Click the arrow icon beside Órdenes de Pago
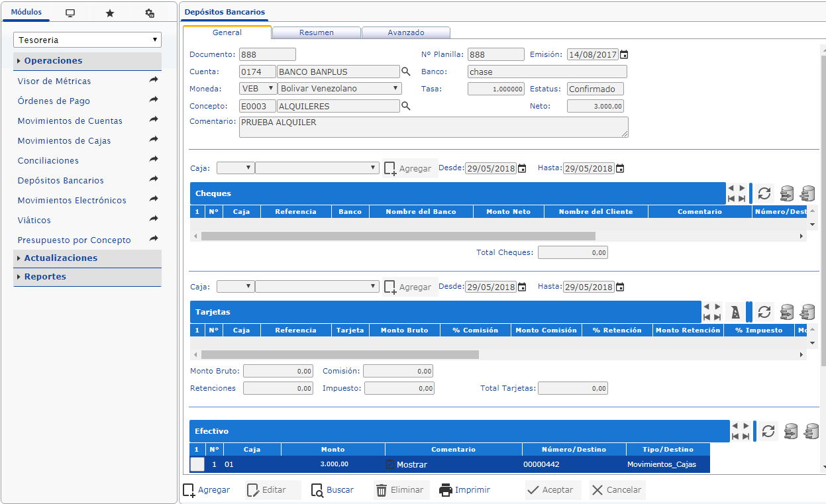This screenshot has height=504, width=826. click(x=154, y=100)
